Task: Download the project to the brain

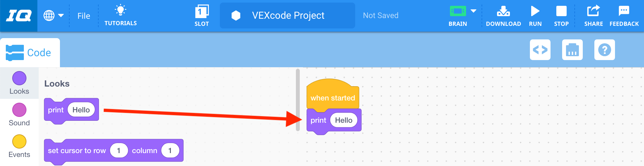Action: tap(503, 12)
